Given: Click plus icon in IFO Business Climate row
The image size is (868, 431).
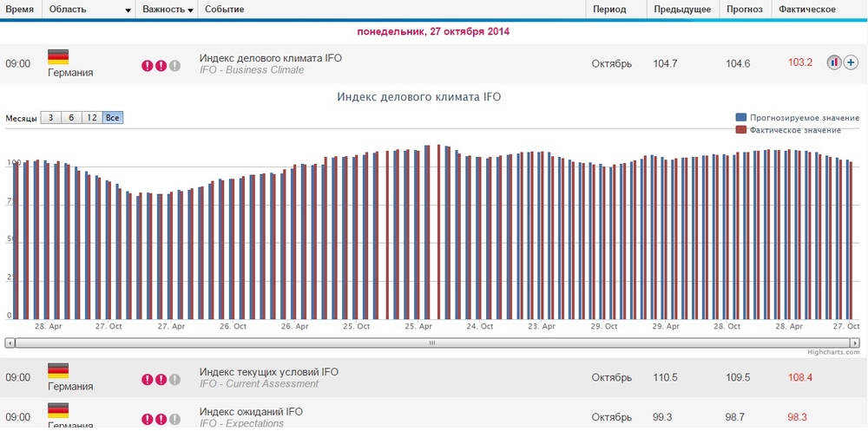Looking at the screenshot, I should [x=850, y=62].
